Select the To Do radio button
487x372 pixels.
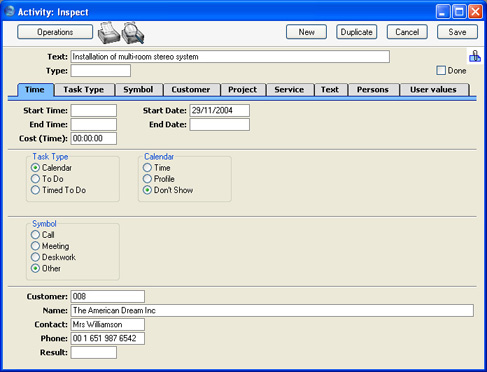tap(35, 179)
